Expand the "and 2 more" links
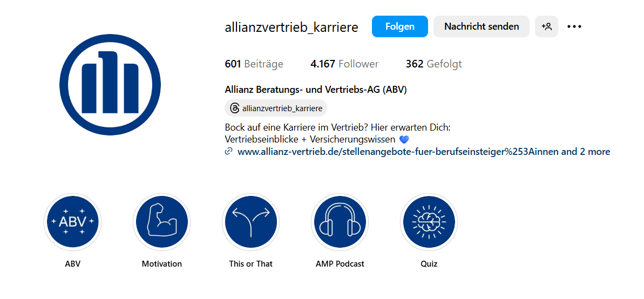644x299 pixels. click(586, 152)
